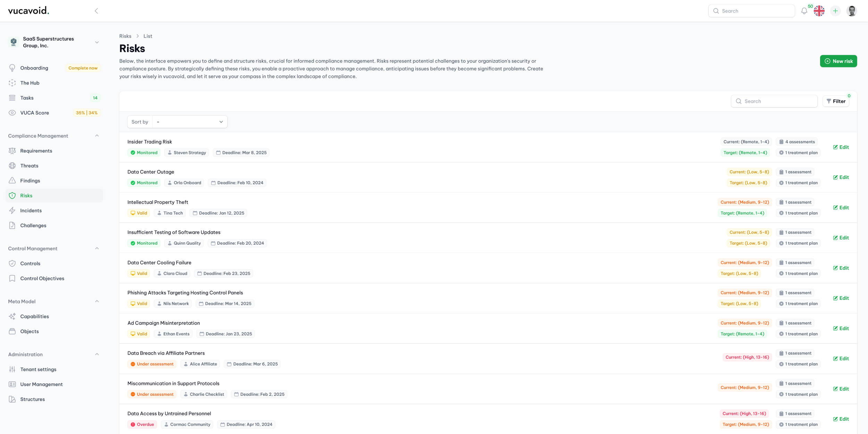Open Incidents from the sidebar
This screenshot has height=434, width=868.
[31, 210]
